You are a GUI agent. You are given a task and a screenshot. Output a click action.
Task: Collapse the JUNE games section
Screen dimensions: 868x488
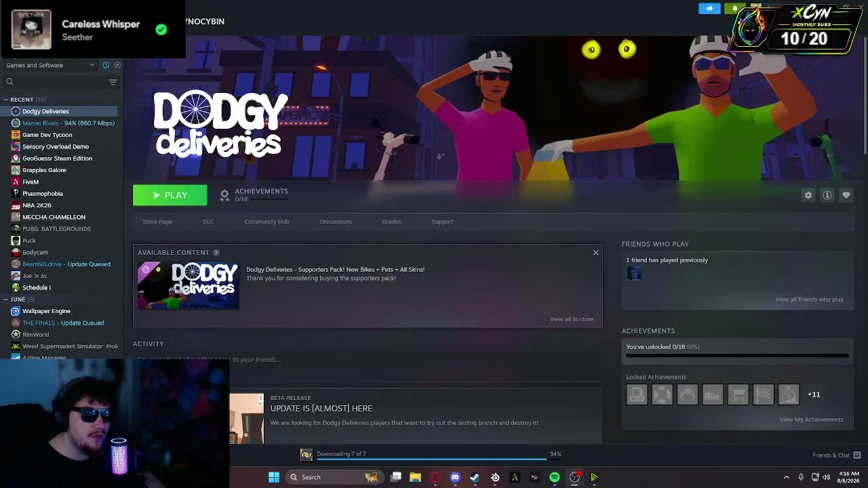5,300
